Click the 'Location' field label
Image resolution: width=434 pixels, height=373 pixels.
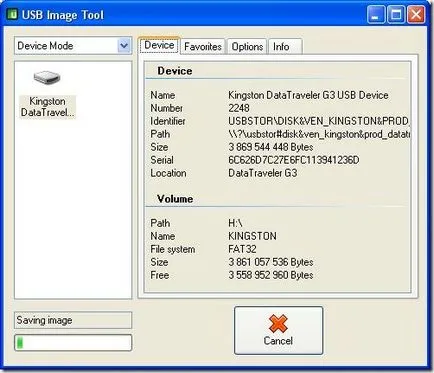click(168, 173)
